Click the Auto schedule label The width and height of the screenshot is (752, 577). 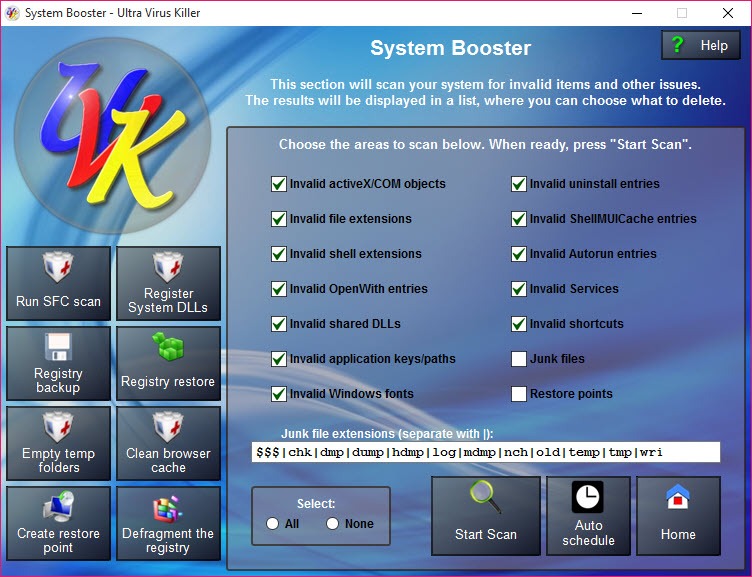point(588,533)
